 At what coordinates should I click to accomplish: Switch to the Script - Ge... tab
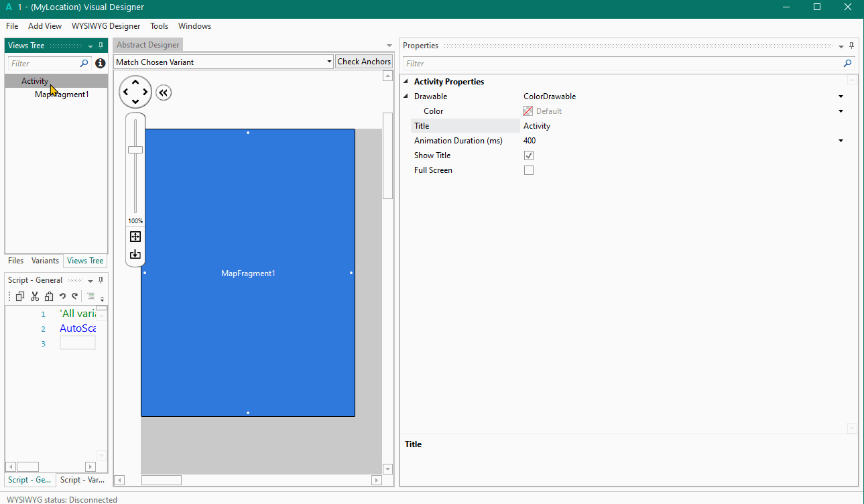(x=29, y=480)
